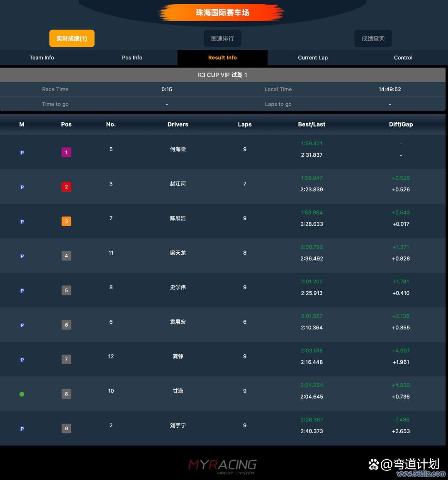Switch to the Pos Info tab

132,58
